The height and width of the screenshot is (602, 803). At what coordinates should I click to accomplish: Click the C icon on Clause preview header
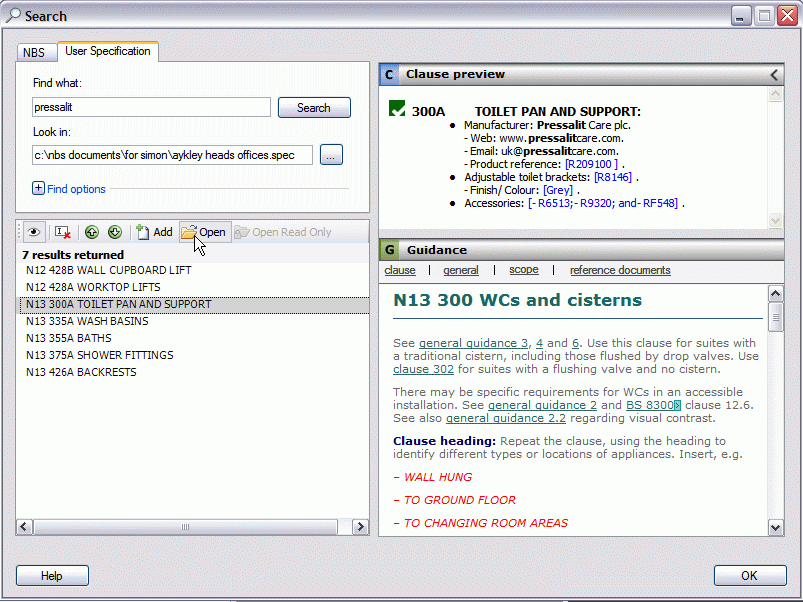(x=389, y=74)
